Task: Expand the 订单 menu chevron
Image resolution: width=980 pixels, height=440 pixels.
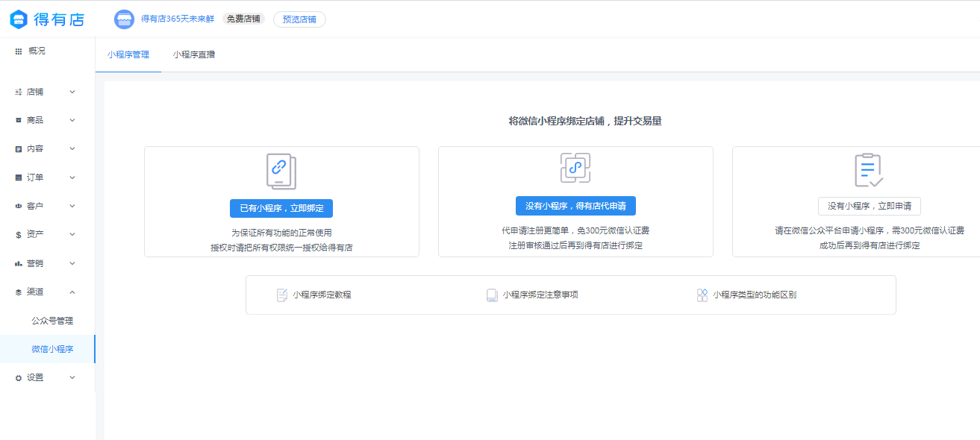Action: coord(72,177)
